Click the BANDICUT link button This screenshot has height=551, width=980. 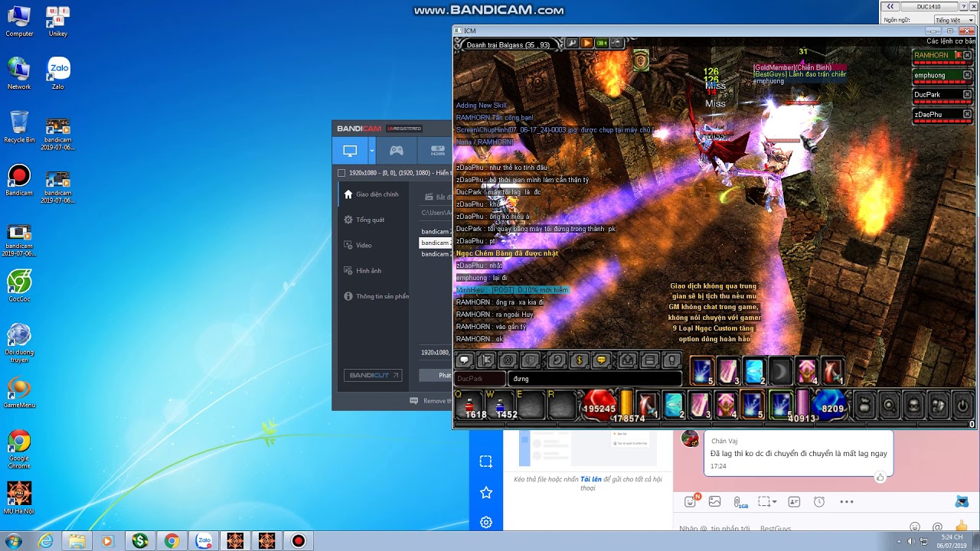(373, 375)
